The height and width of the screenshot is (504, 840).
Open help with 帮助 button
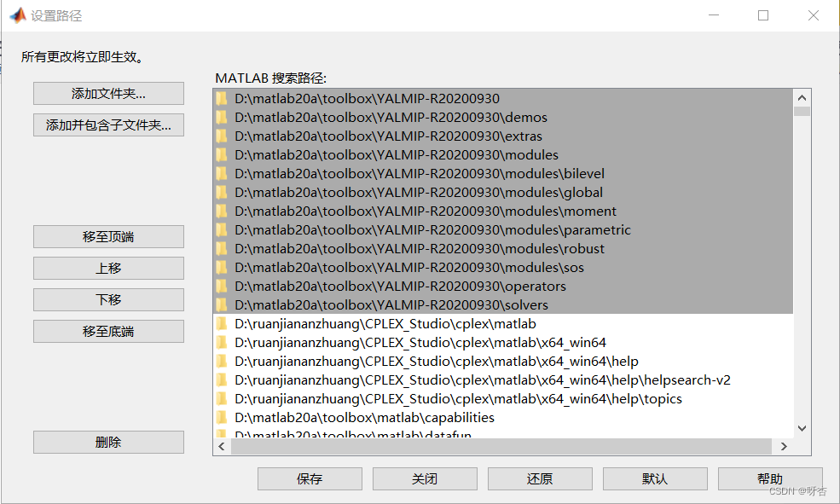(x=770, y=478)
